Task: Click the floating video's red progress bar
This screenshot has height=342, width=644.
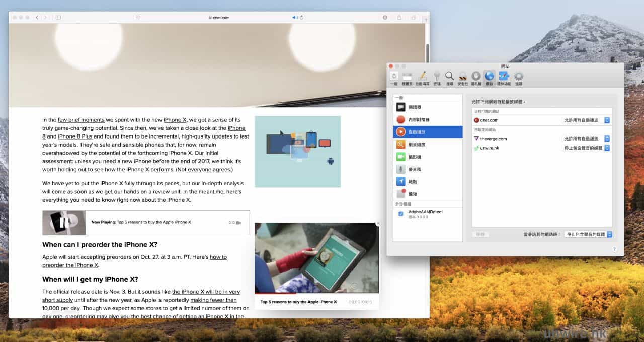Action: tap(274, 293)
